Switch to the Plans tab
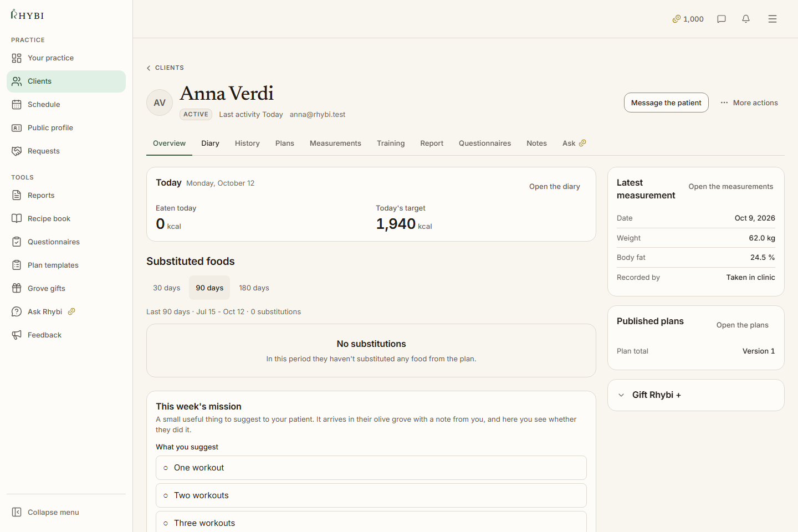The width and height of the screenshot is (798, 532). click(285, 144)
